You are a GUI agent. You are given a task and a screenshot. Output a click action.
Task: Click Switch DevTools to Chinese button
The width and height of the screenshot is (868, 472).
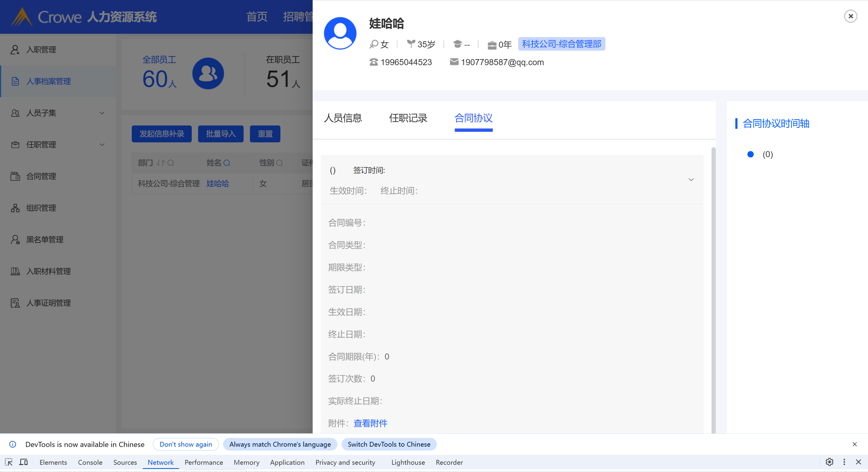pyautogui.click(x=389, y=444)
